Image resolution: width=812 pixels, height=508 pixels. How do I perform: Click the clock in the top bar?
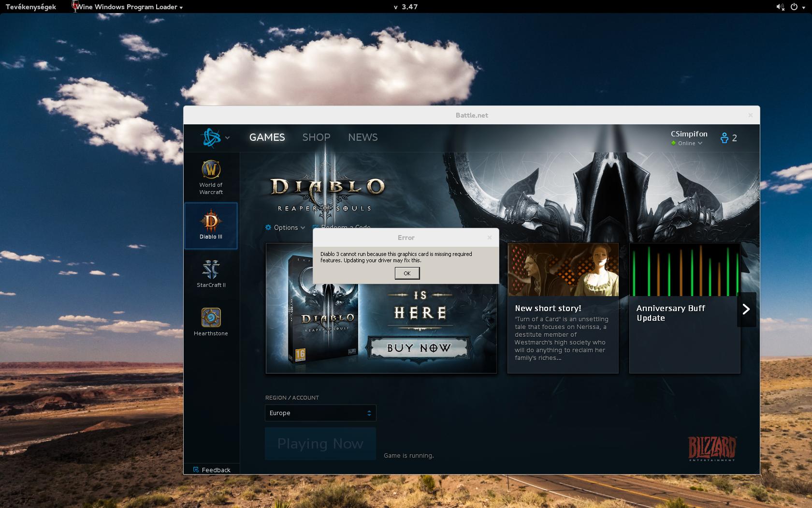(406, 7)
